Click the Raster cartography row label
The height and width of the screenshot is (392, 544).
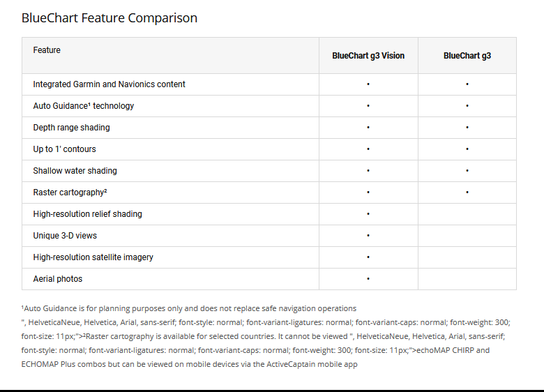(70, 193)
